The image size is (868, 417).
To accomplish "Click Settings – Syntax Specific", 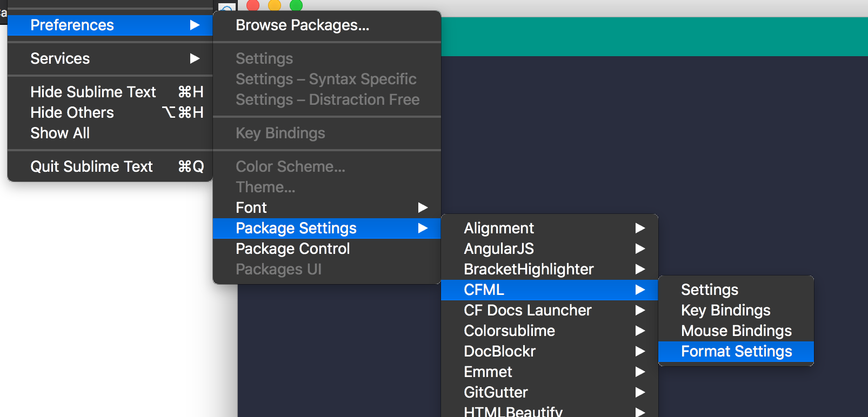I will tap(327, 79).
